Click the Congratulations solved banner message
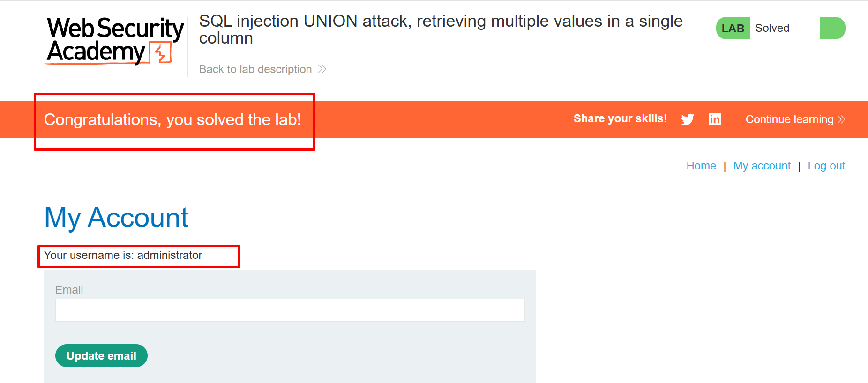 (x=172, y=119)
